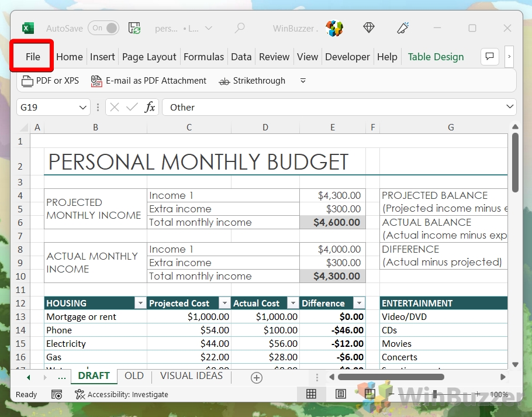Click PDF or XPS quick access button
Viewport: 532px width, 417px height.
[50, 81]
